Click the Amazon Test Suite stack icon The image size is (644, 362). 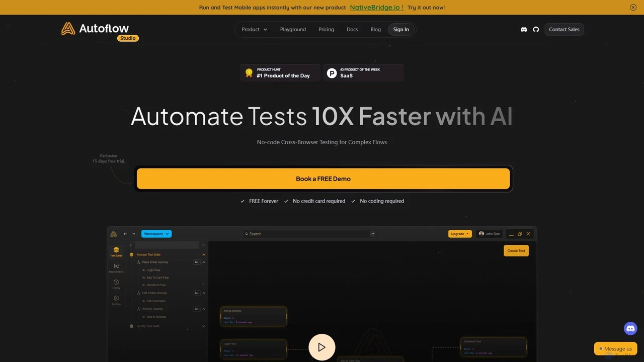[x=132, y=255]
